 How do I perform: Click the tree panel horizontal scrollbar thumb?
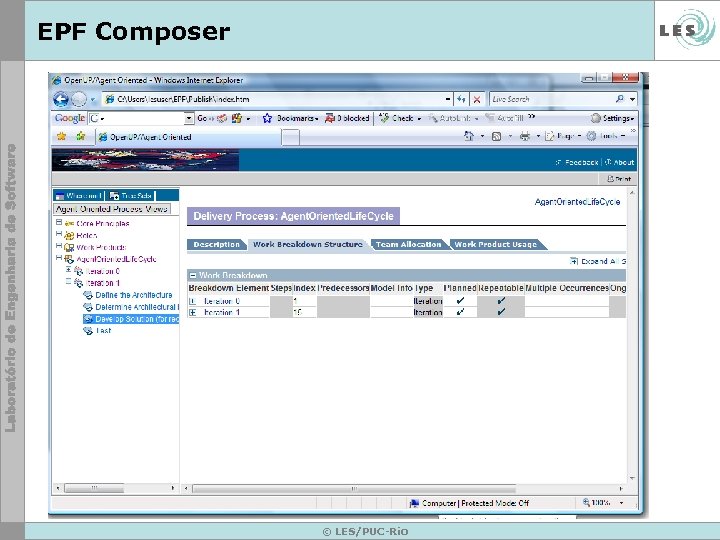click(x=94, y=488)
